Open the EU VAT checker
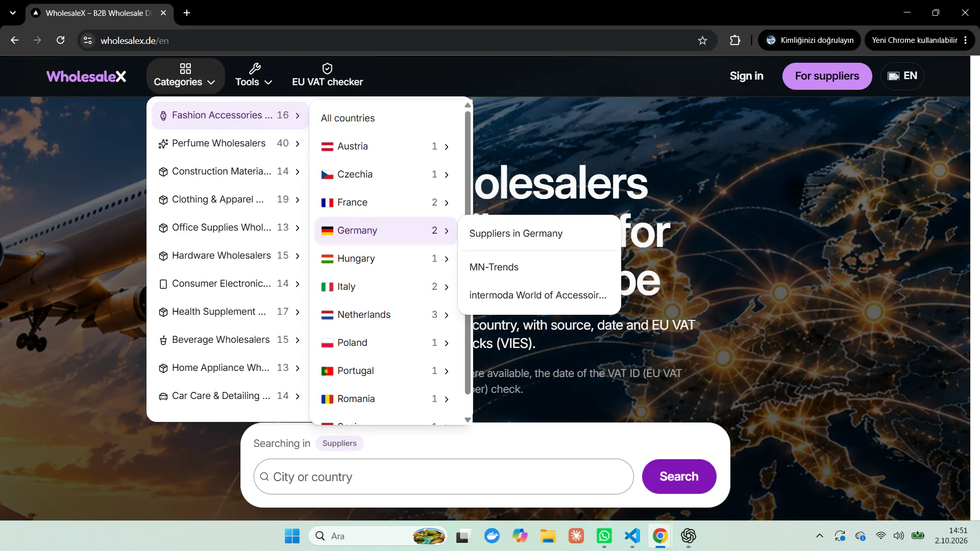This screenshot has height=551, width=980. pyautogui.click(x=327, y=76)
